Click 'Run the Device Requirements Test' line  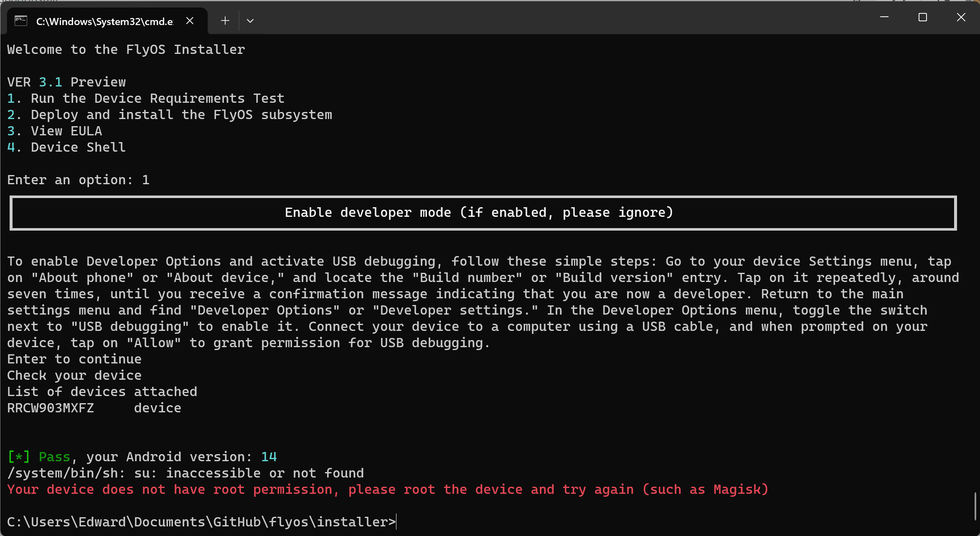pos(146,99)
